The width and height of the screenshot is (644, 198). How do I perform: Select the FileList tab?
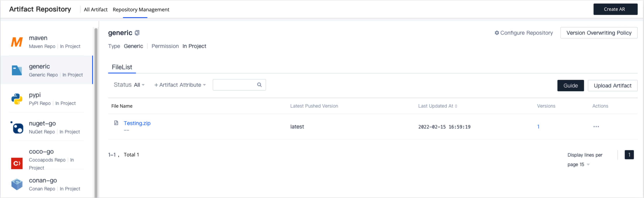122,67
